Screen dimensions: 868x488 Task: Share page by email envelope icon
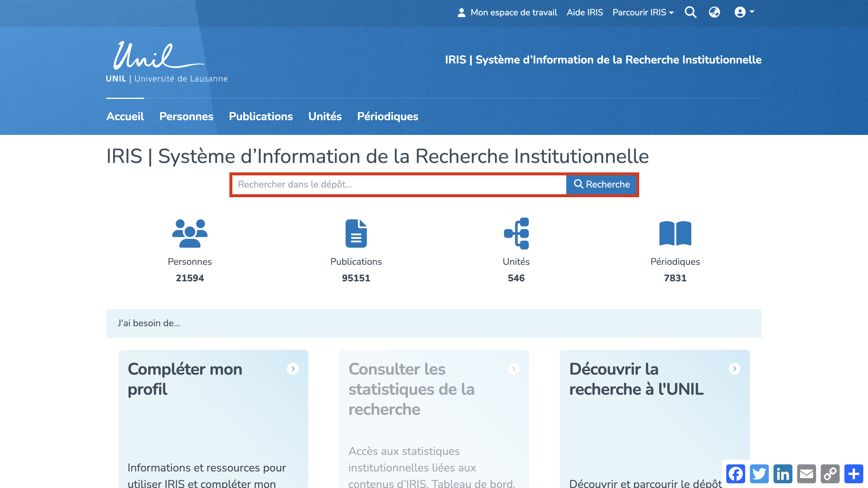[x=806, y=474]
